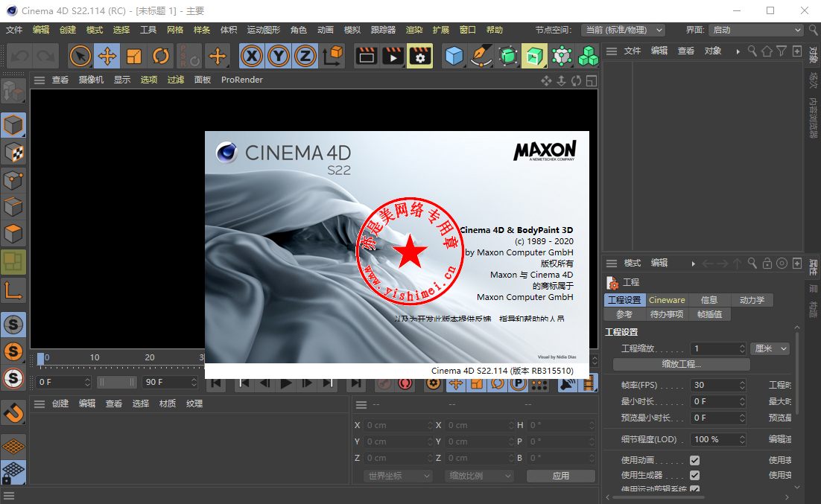The width and height of the screenshot is (821, 504).
Task: Click the magnet Snap icon in the left palette
Action: pyautogui.click(x=13, y=412)
